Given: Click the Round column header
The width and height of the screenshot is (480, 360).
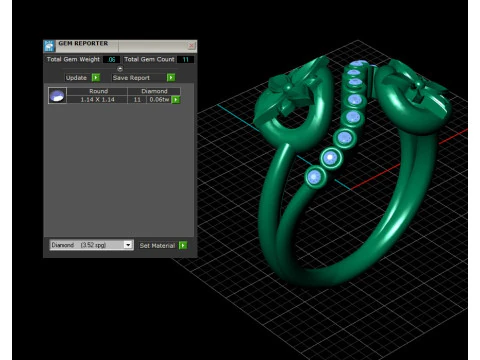Looking at the screenshot, I should (98, 91).
